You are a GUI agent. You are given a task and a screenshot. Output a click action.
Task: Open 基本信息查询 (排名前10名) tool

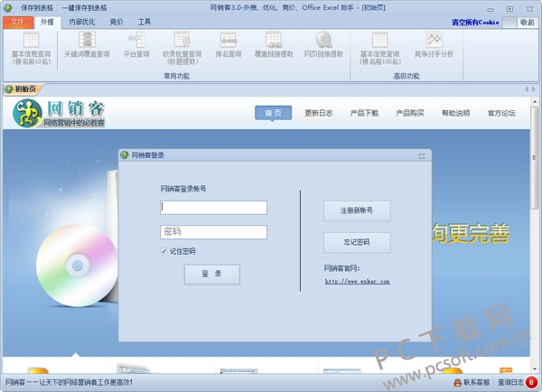tap(31, 48)
